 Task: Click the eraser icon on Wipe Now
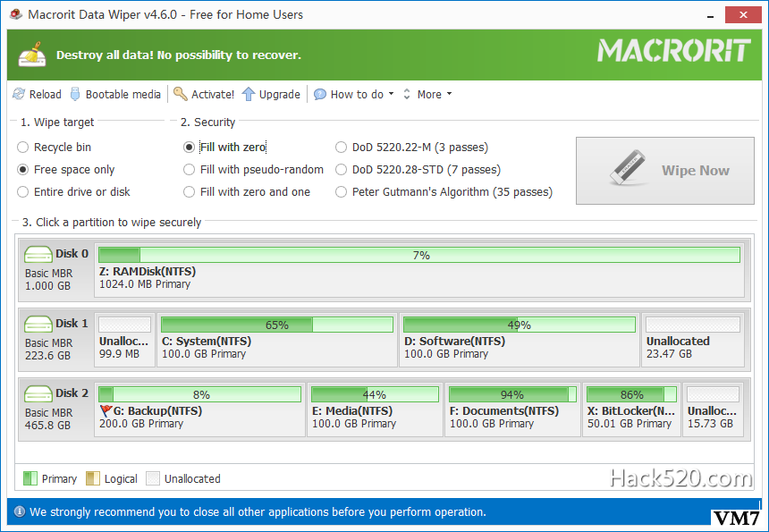pos(629,168)
